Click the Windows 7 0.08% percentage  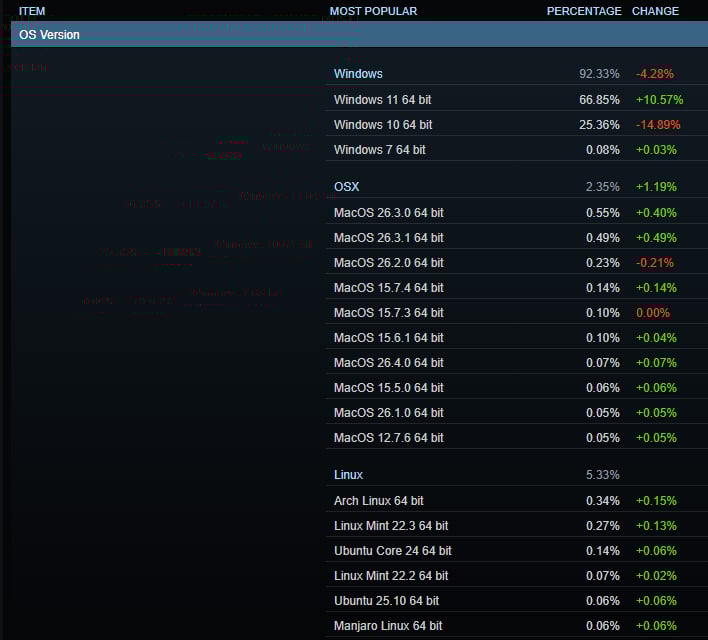click(x=603, y=149)
